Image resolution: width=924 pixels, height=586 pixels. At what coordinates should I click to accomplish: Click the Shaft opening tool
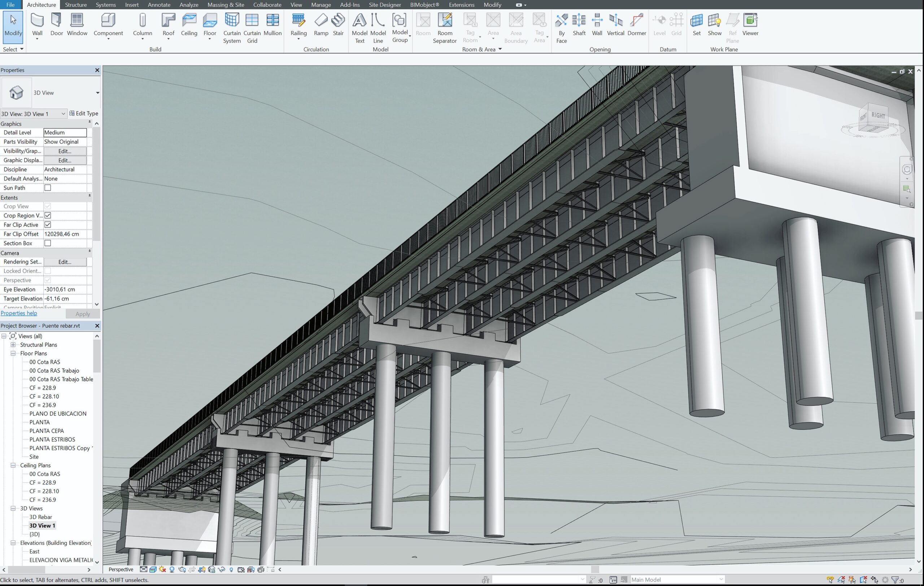click(x=579, y=25)
